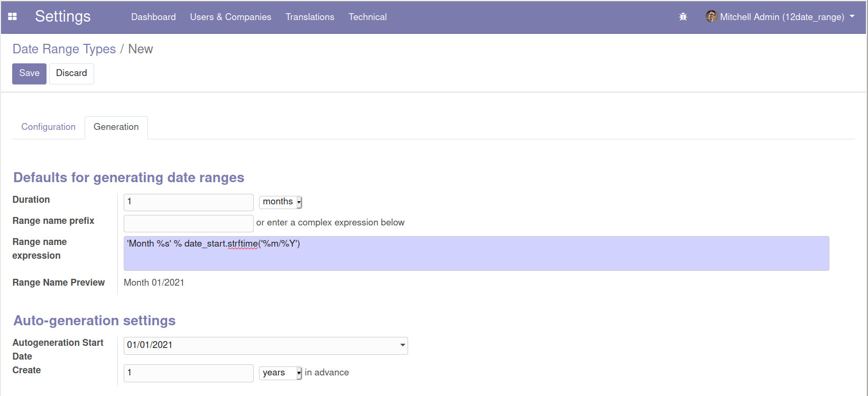Click the Duration number field
The image size is (868, 396).
point(189,202)
